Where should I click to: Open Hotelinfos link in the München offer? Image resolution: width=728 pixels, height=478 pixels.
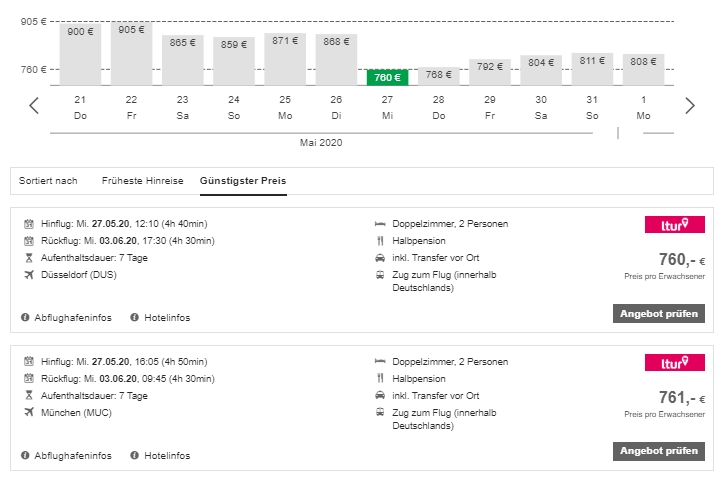[166, 456]
